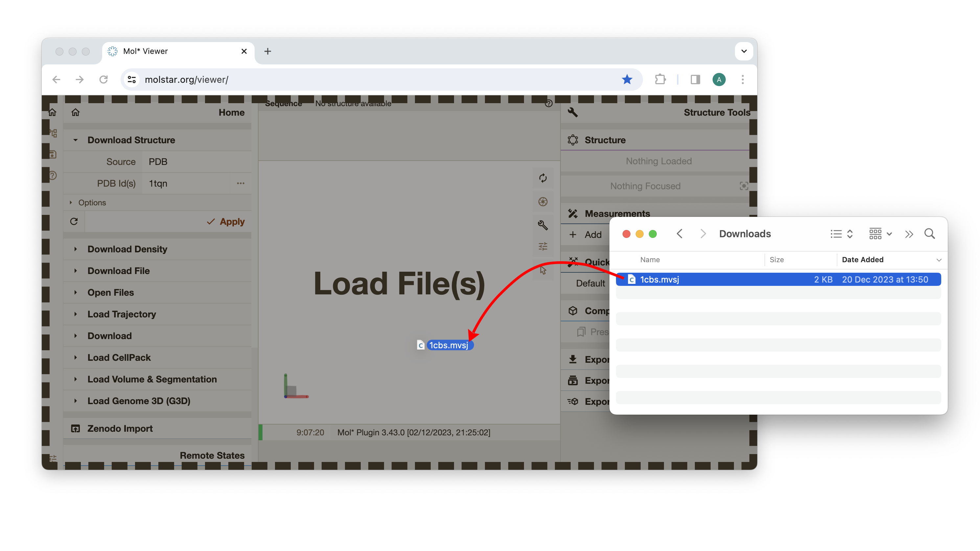Click the Home icon in left sidebar

(53, 112)
